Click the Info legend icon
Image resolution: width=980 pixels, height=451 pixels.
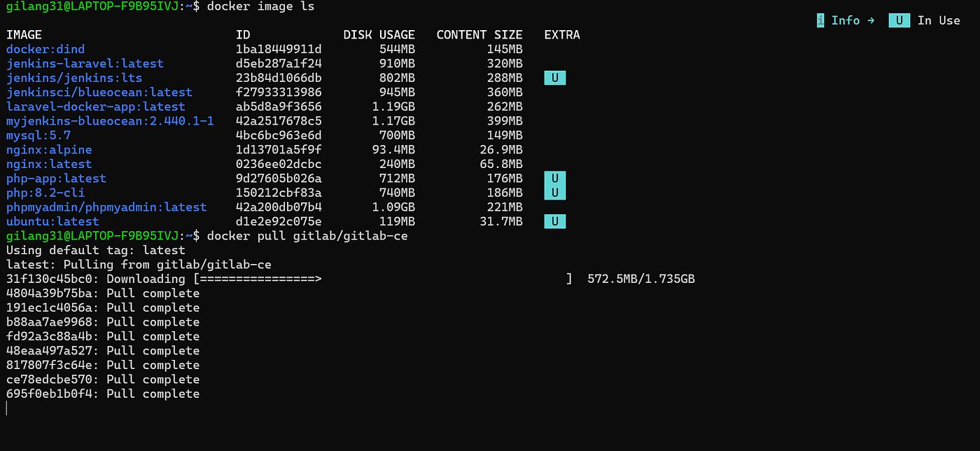[820, 20]
